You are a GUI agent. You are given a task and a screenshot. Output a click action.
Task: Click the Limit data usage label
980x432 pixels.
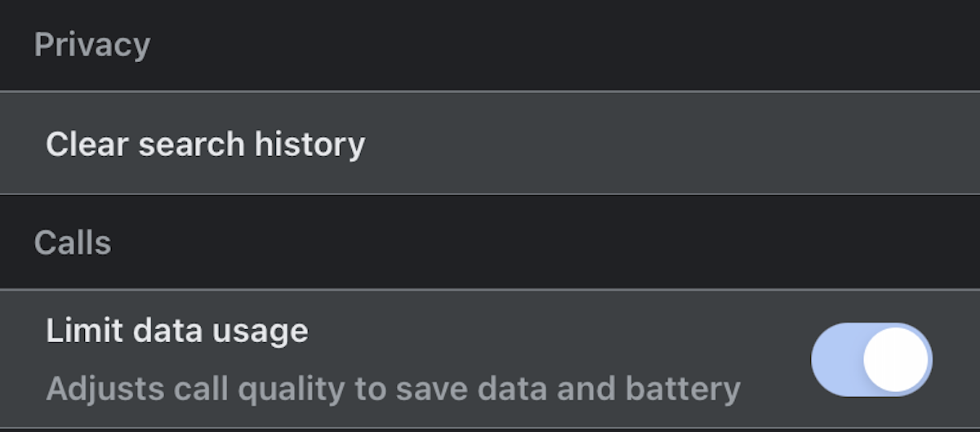(x=177, y=331)
